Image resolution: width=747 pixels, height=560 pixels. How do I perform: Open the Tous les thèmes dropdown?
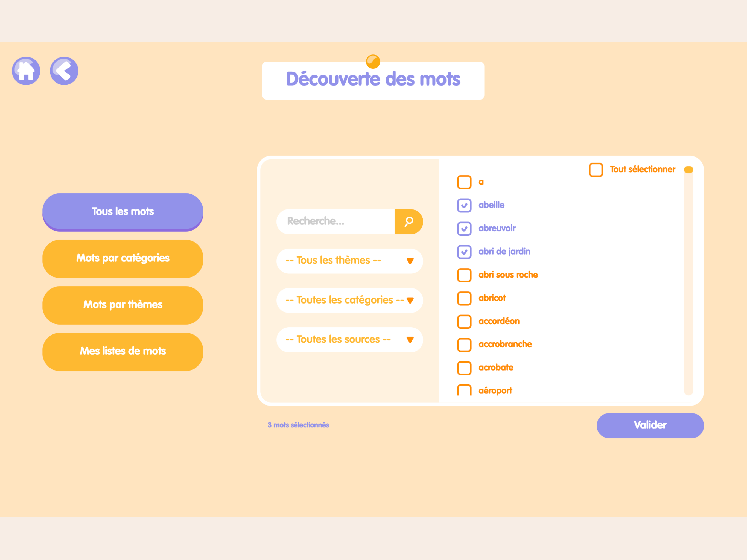349,261
